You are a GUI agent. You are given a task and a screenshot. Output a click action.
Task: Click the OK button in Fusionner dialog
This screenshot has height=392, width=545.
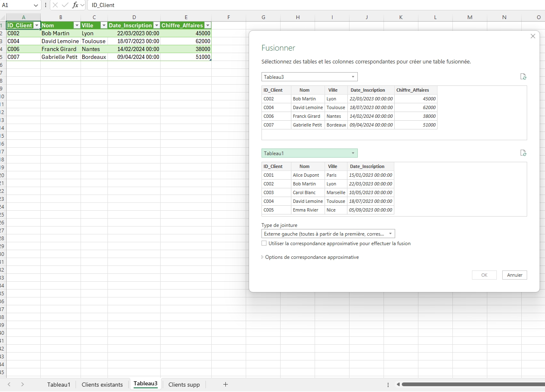484,275
